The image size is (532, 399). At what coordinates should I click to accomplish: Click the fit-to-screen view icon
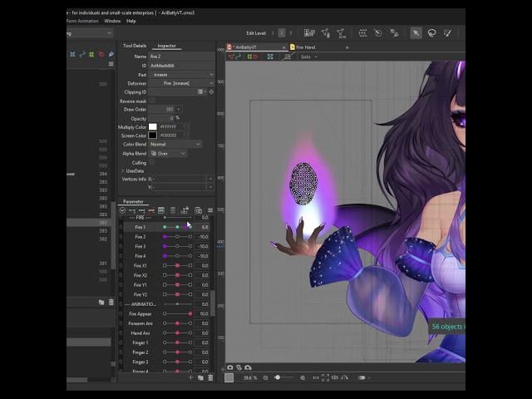tap(325, 377)
